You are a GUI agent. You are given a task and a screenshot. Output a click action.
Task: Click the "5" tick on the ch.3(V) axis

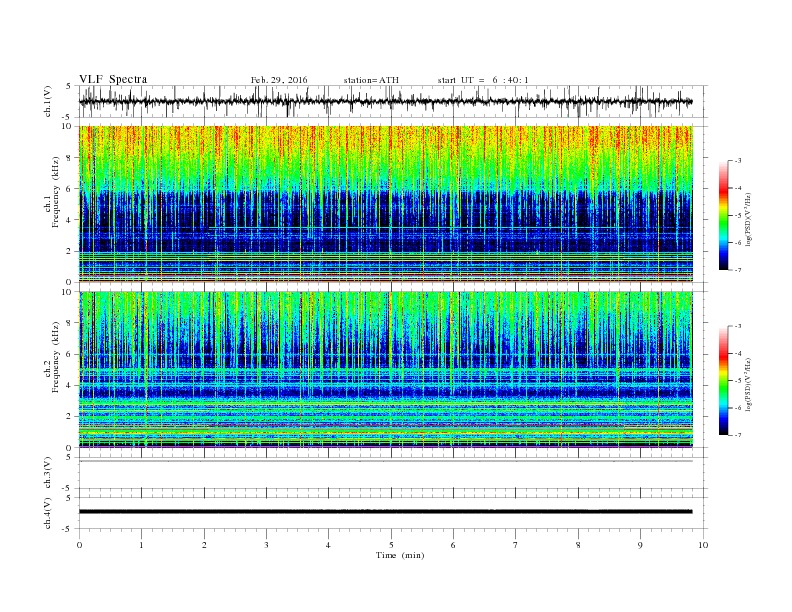(x=69, y=457)
